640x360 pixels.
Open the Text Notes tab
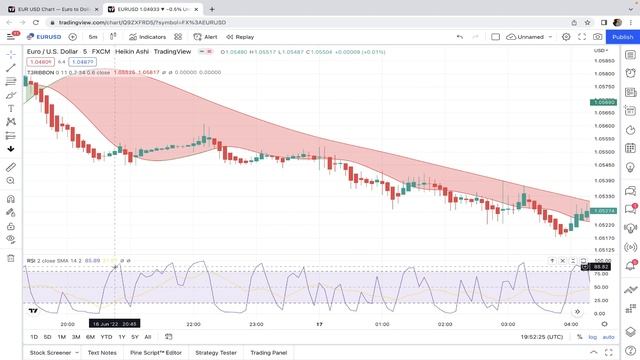(102, 353)
